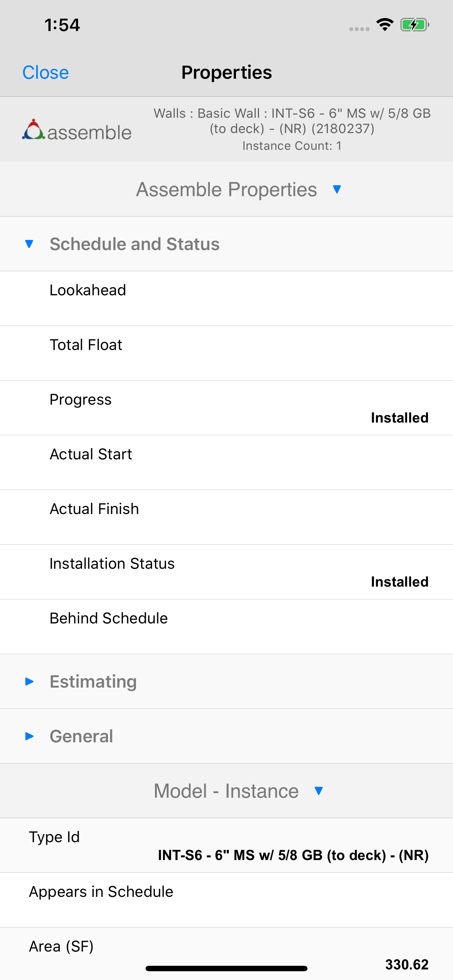
Task: Open the Actual Start field
Action: pos(226,462)
